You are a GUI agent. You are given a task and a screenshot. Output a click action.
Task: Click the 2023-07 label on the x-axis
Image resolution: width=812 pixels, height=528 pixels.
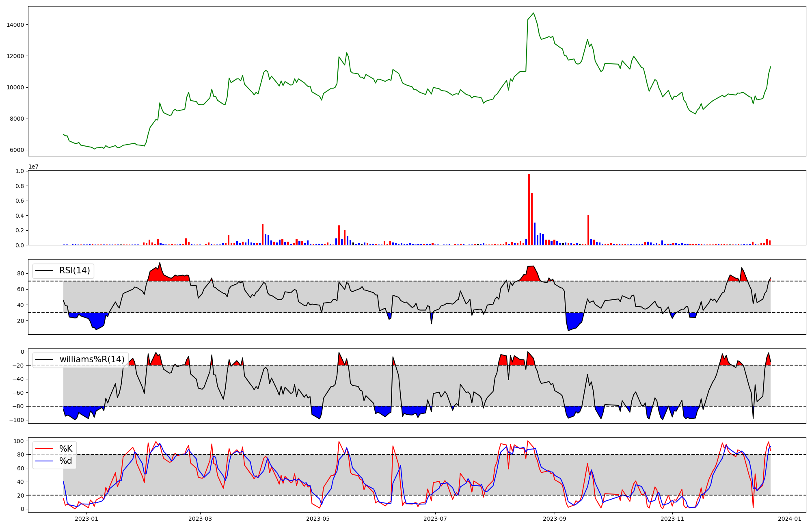[435, 519]
